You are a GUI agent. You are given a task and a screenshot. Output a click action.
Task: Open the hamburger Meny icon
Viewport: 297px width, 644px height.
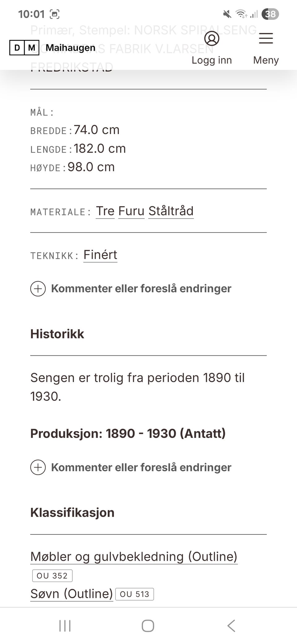[266, 38]
